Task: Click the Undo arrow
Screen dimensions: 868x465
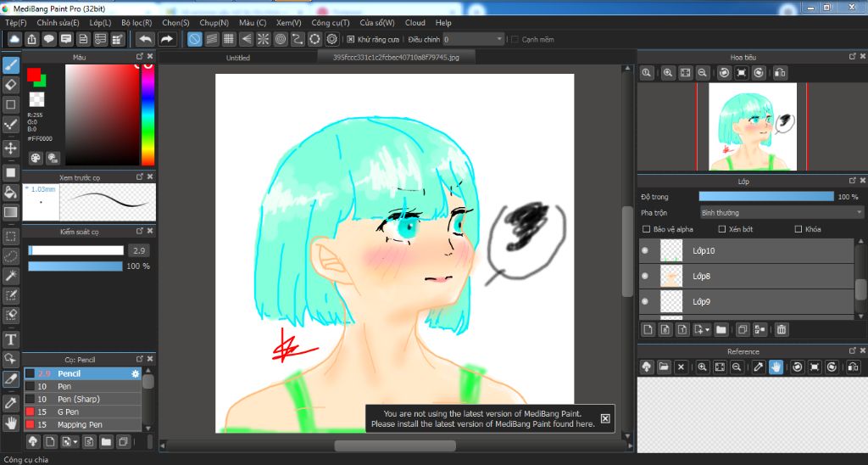Action: (x=145, y=39)
